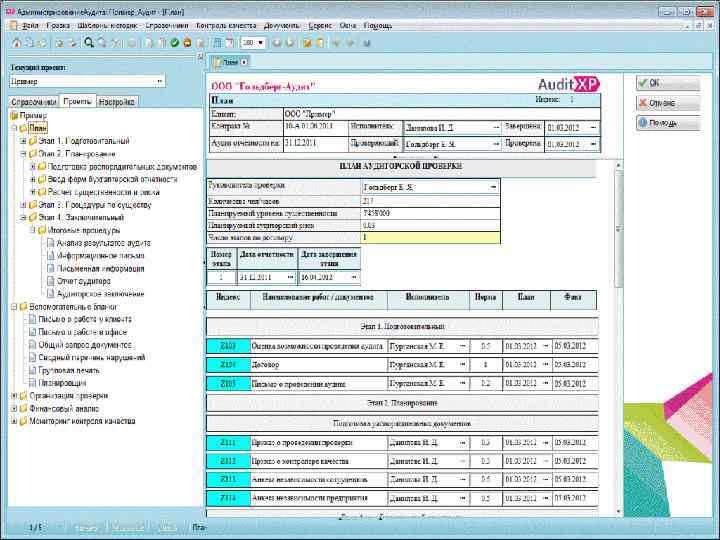The image size is (720, 540).
Task: Open the Проверена date dropdown
Action: (x=593, y=144)
